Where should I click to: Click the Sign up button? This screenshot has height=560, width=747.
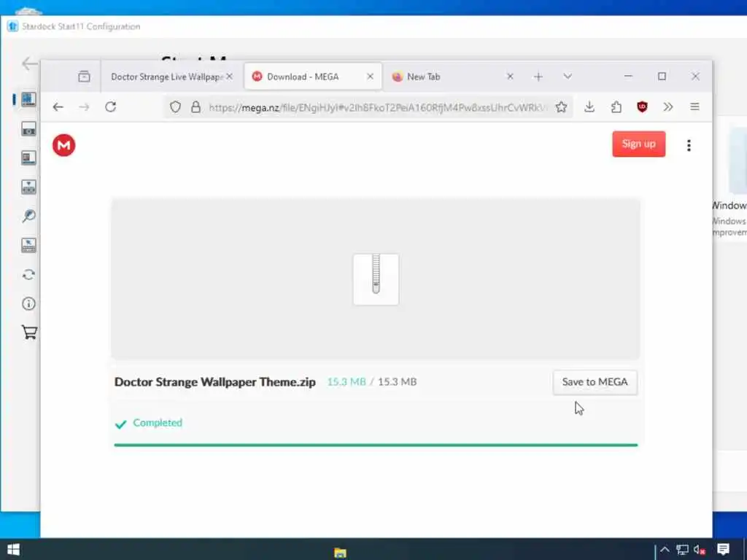point(639,144)
